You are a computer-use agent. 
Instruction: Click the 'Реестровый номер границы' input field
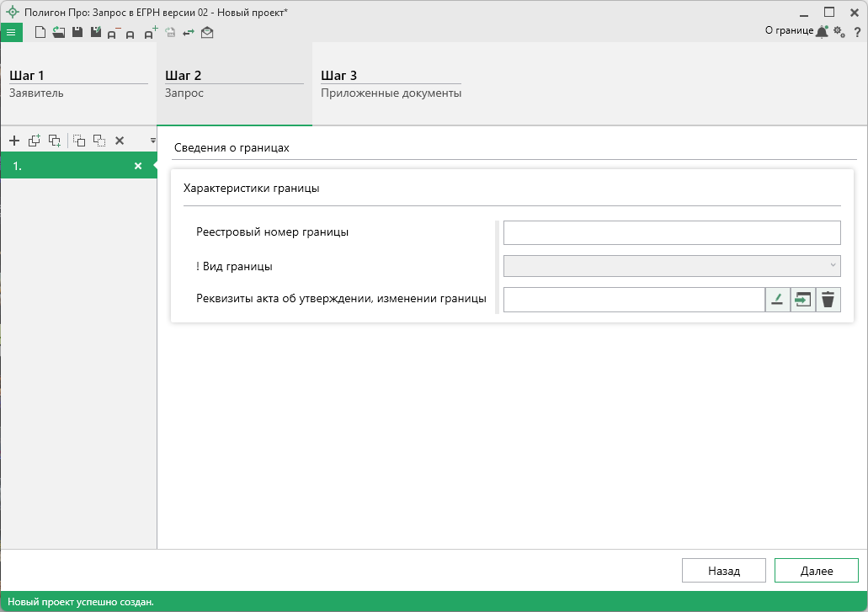[x=672, y=232]
